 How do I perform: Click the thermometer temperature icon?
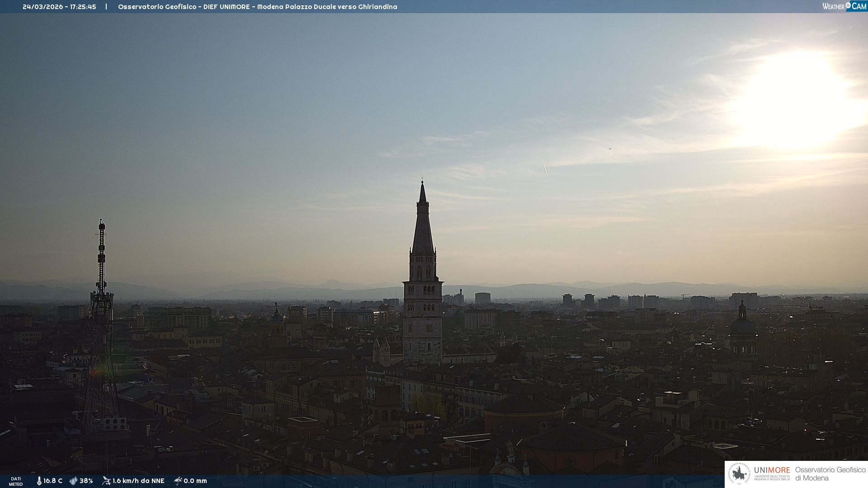(x=39, y=481)
